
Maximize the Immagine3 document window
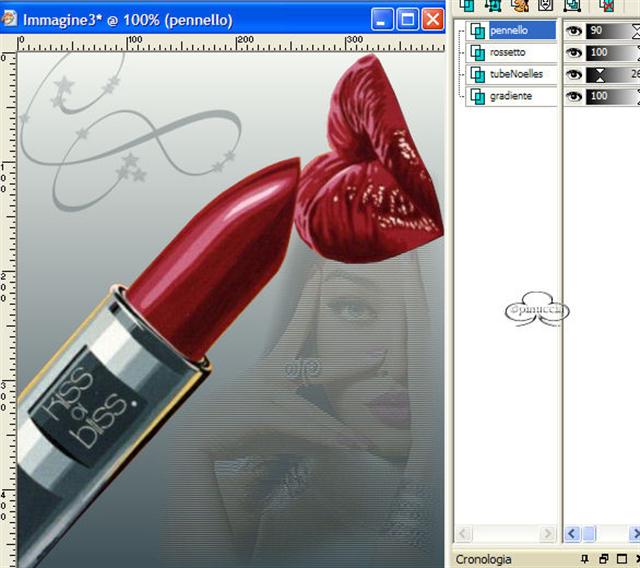tap(407, 19)
